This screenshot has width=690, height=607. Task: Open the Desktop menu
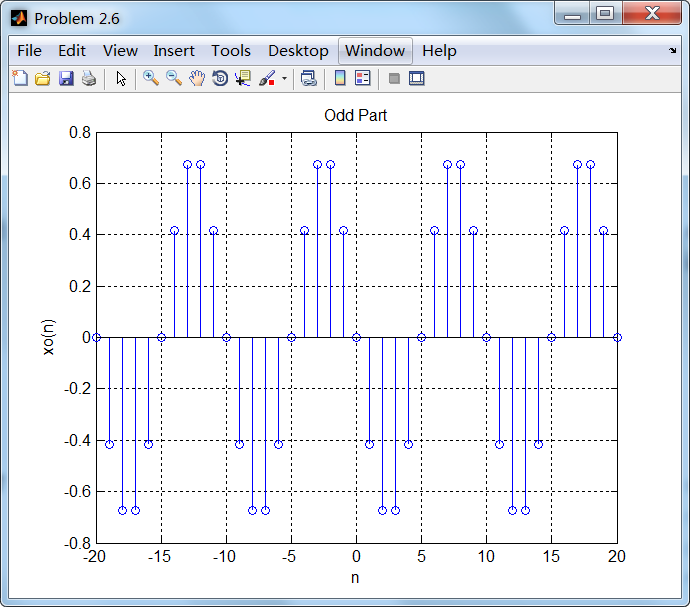298,51
